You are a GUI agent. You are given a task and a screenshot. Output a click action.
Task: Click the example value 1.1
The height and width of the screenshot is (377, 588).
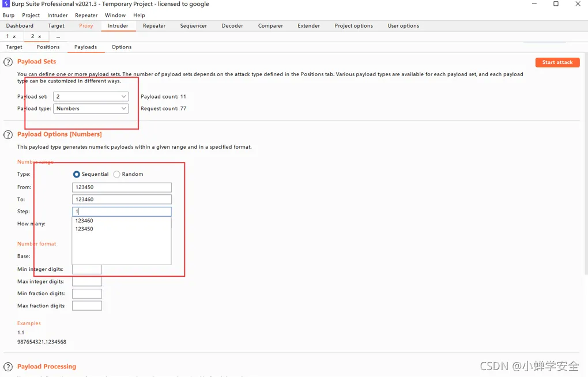[x=21, y=333]
